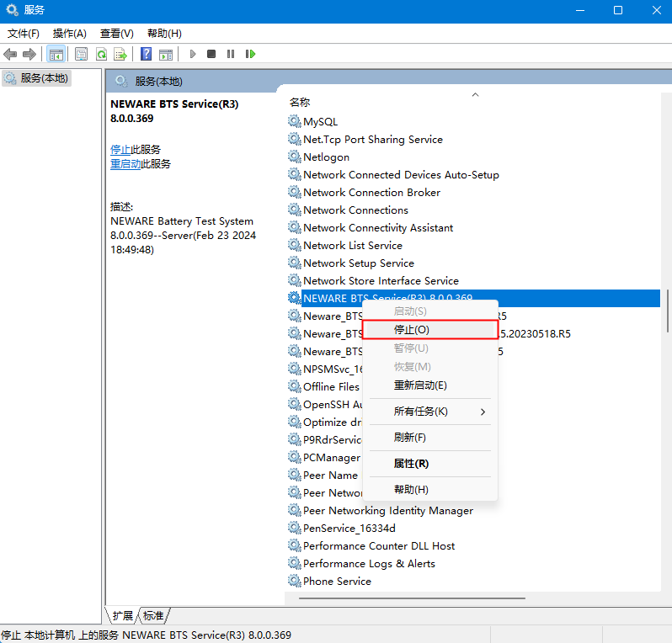Open the 查看(V) menu

point(116,34)
